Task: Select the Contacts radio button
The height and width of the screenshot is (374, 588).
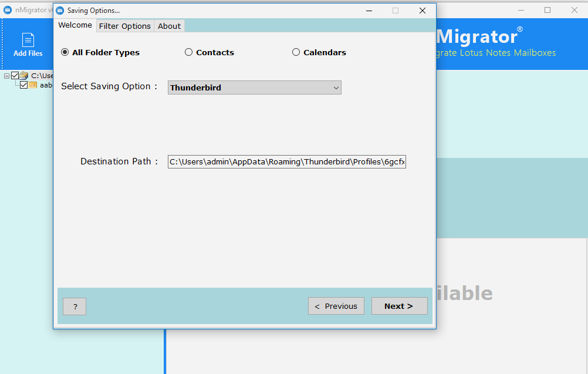Action: (188, 52)
